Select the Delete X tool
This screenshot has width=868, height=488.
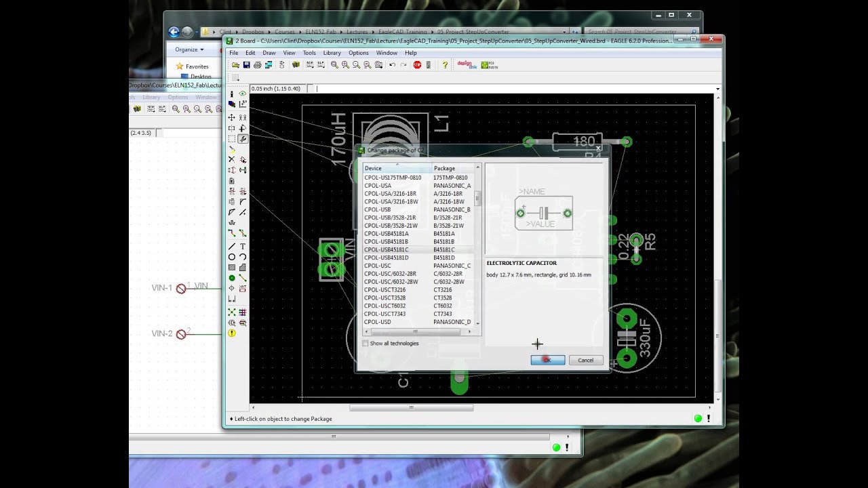click(x=232, y=159)
